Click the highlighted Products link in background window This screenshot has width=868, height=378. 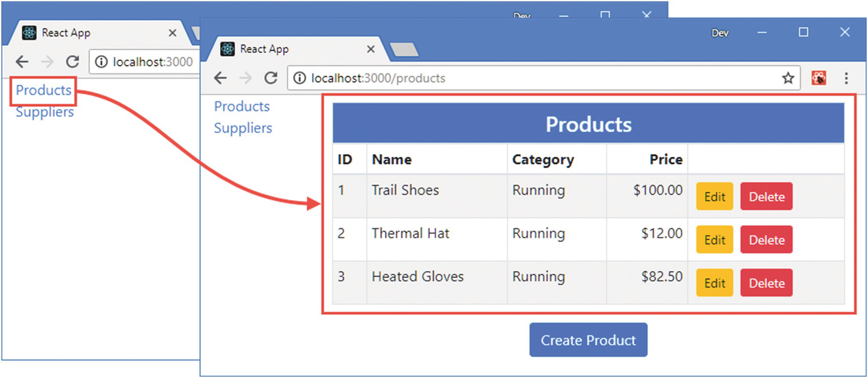(44, 90)
